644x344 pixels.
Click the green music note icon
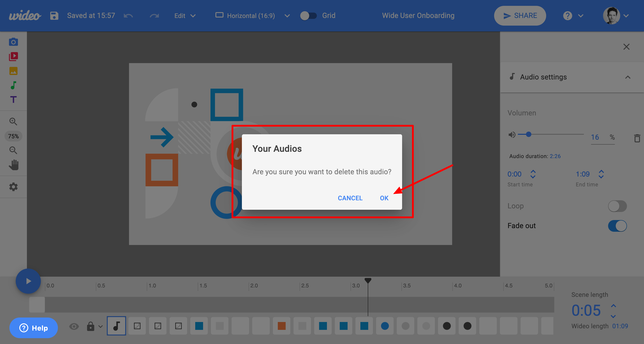tap(13, 85)
